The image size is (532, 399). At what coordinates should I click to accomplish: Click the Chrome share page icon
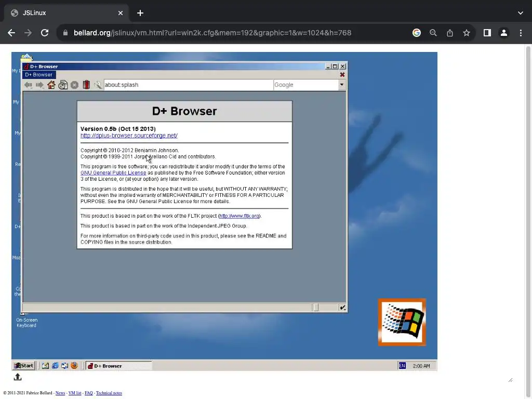449,33
